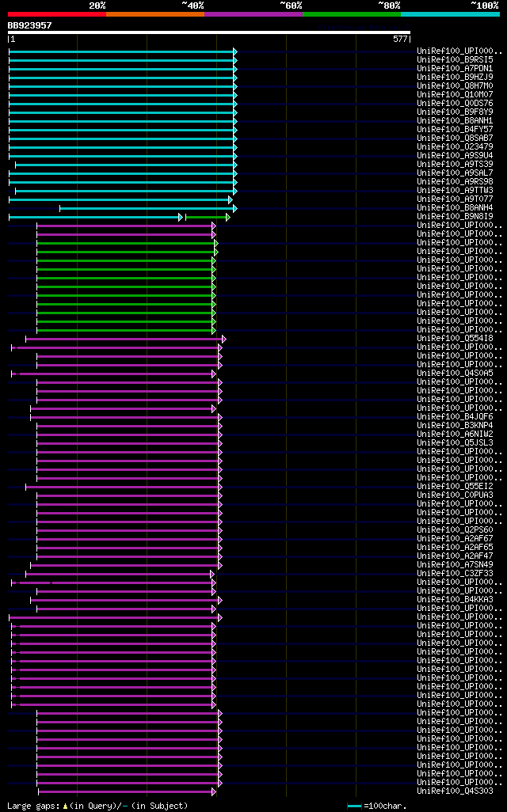The height and width of the screenshot is (812, 507).
Task: Open hit UniRef100_Q8H7M0
Action: (455, 86)
